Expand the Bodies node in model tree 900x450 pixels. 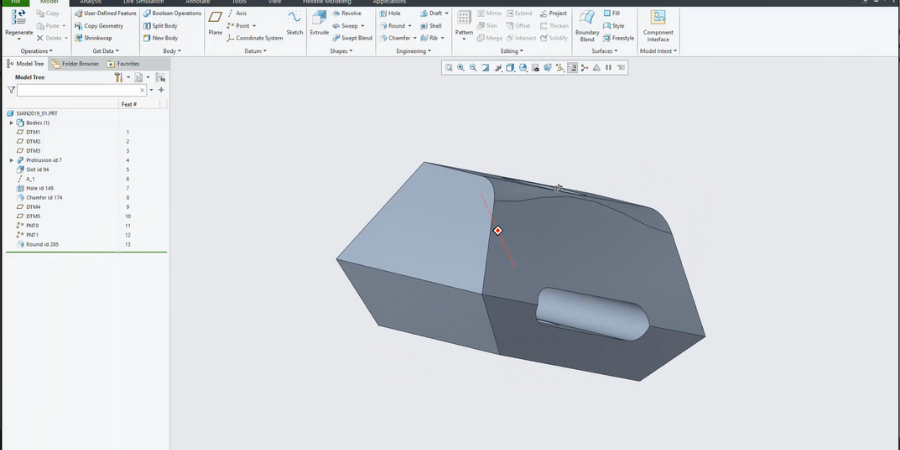(11, 123)
